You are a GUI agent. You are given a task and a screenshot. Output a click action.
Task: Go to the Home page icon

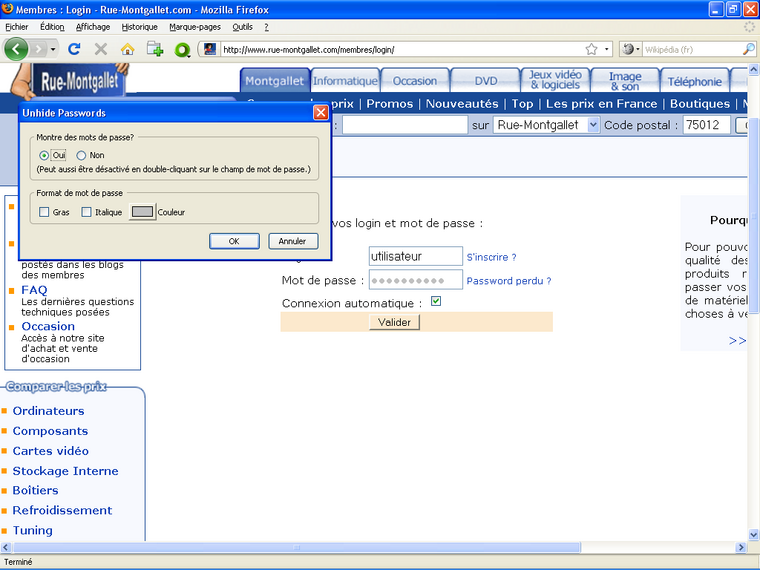point(127,49)
